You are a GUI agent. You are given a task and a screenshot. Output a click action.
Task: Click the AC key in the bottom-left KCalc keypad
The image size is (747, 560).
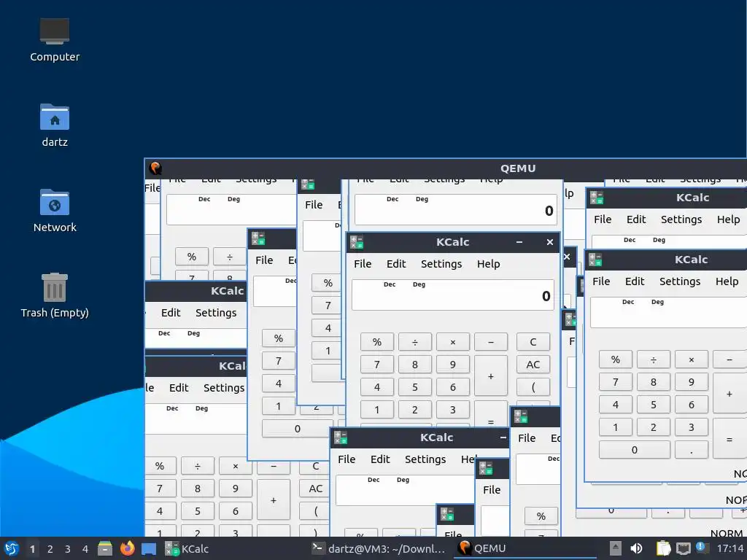315,489
